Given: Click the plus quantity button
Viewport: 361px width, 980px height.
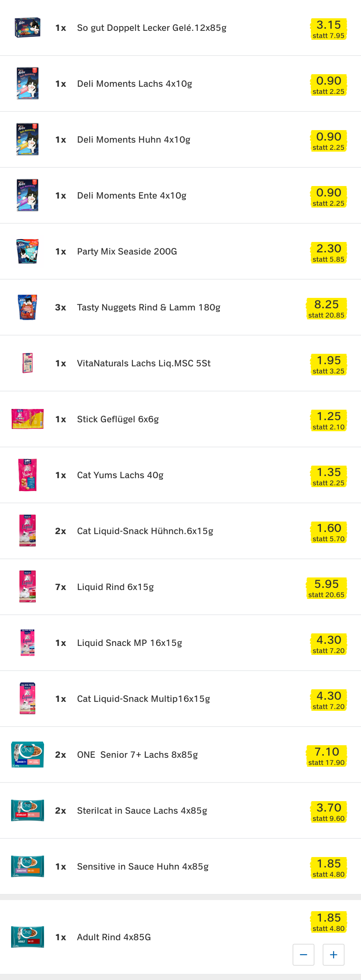Looking at the screenshot, I should click(333, 954).
